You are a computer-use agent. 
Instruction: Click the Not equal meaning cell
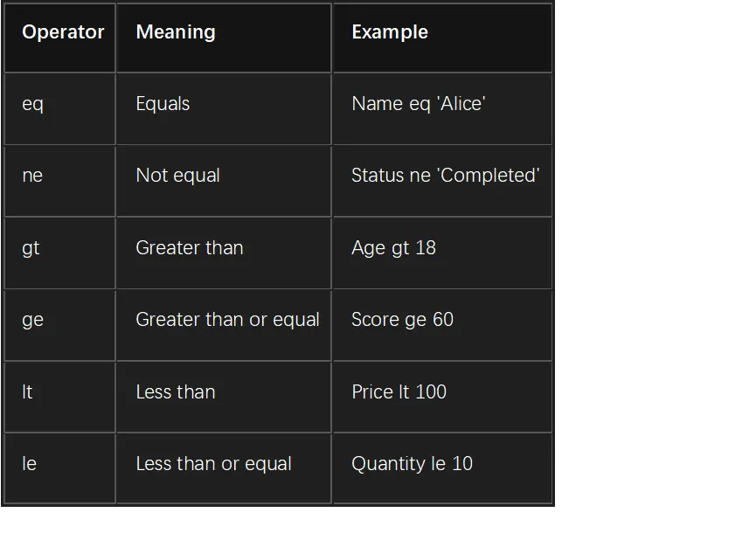pos(224,181)
